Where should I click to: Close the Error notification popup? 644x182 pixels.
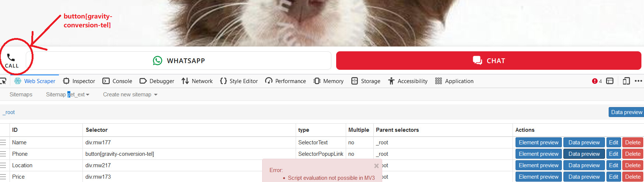point(376,166)
